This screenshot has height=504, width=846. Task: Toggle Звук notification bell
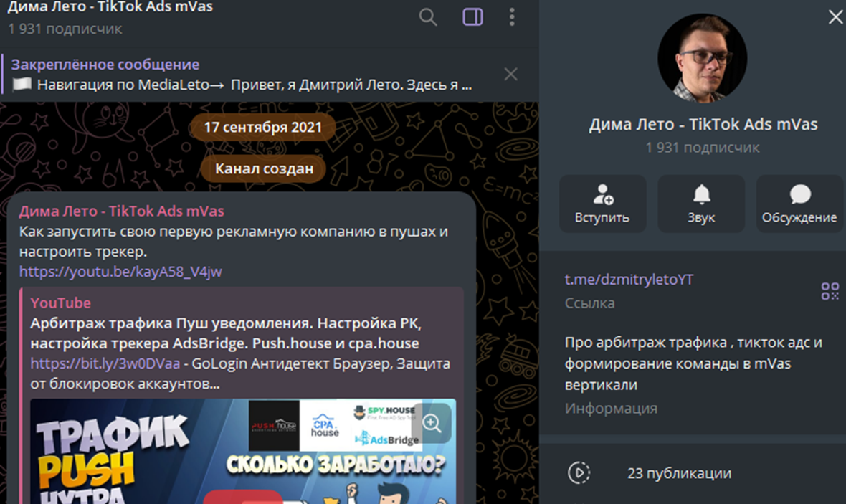tap(701, 204)
